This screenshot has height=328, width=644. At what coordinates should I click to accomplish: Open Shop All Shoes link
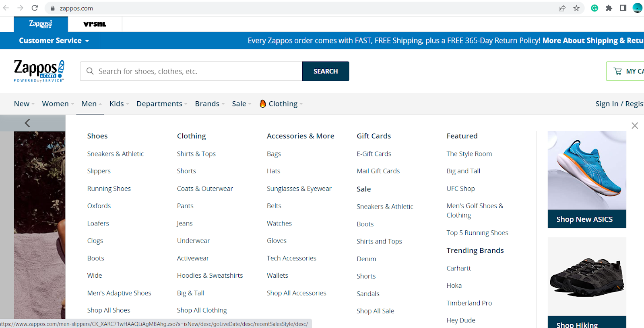109,310
